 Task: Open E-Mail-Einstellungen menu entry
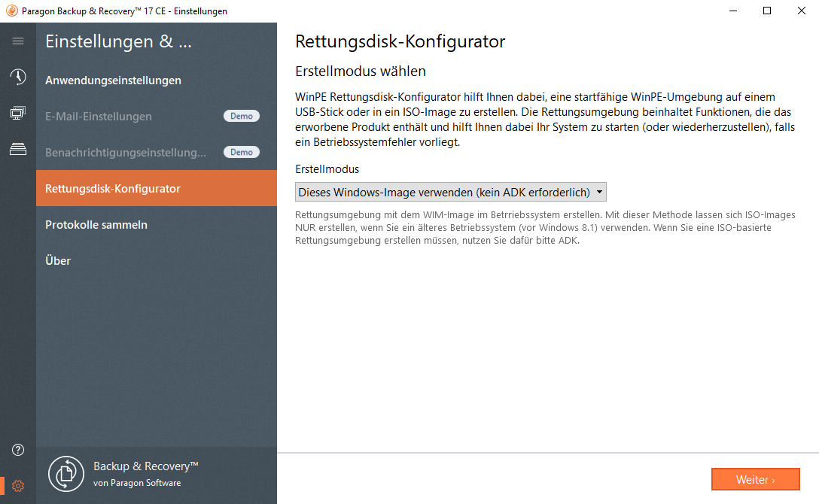click(156, 117)
